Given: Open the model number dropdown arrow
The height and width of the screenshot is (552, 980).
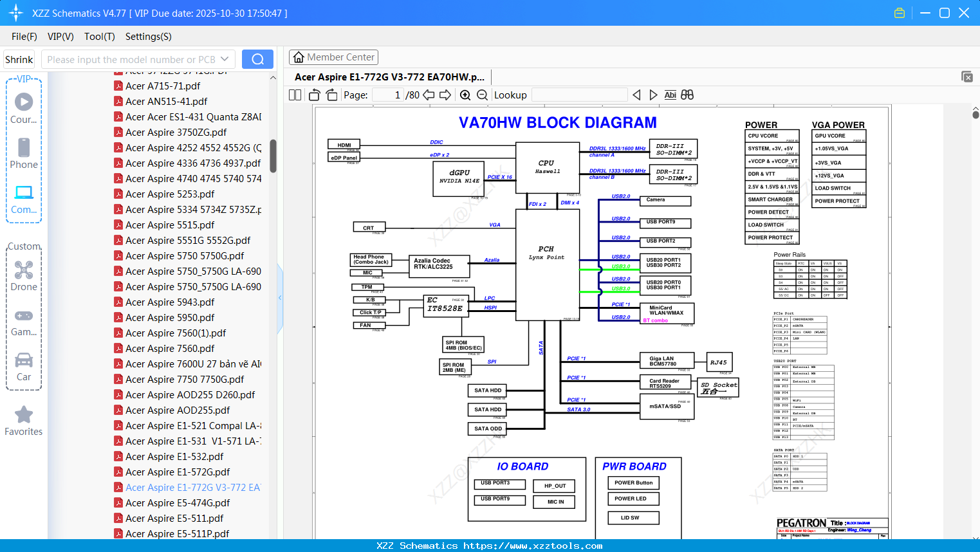Looking at the screenshot, I should tap(225, 59).
